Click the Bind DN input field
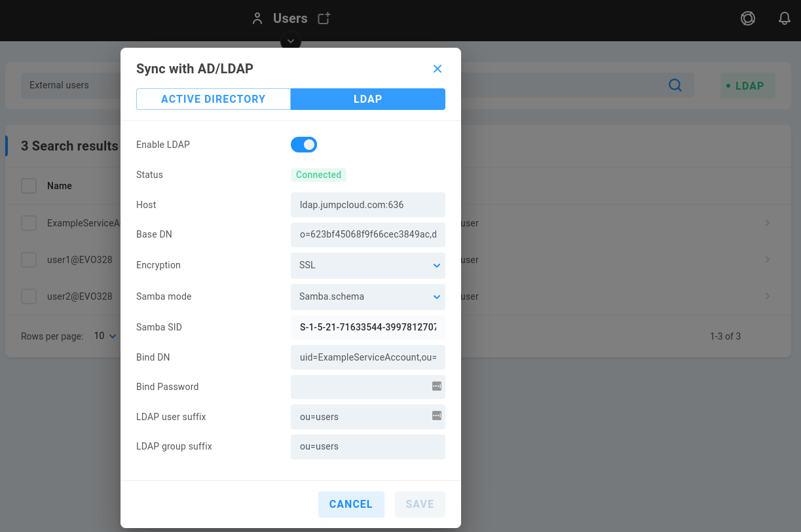The image size is (801, 532). click(x=368, y=357)
